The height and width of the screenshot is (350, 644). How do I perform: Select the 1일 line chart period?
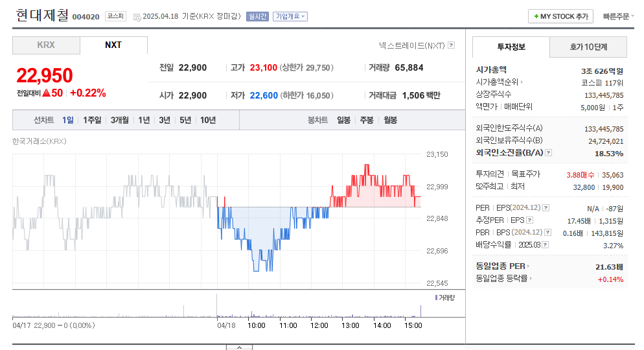click(x=68, y=120)
